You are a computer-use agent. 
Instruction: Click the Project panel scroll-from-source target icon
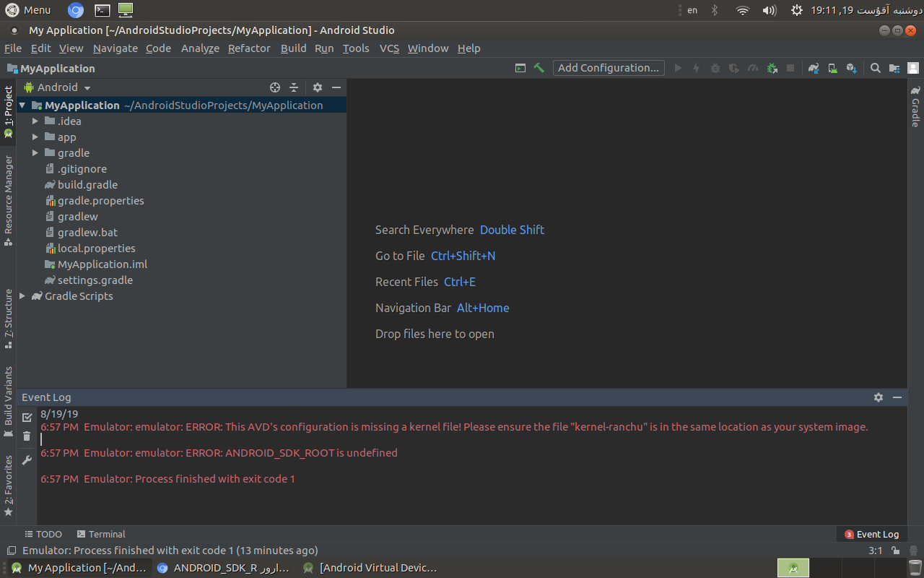275,87
